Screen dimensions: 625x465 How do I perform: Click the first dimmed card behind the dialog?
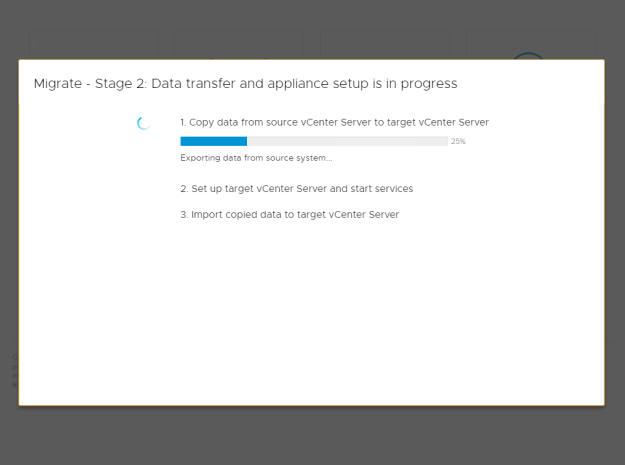pos(94,45)
